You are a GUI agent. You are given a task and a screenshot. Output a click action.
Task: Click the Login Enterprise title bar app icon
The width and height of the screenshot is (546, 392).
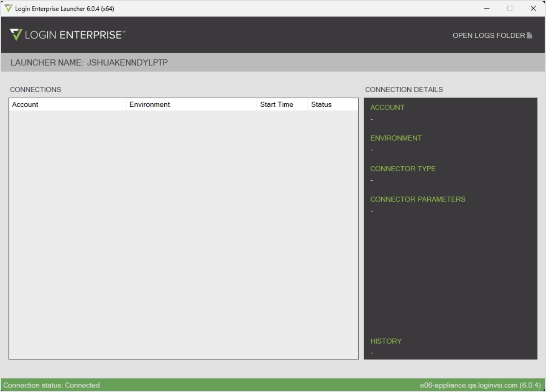8,9
